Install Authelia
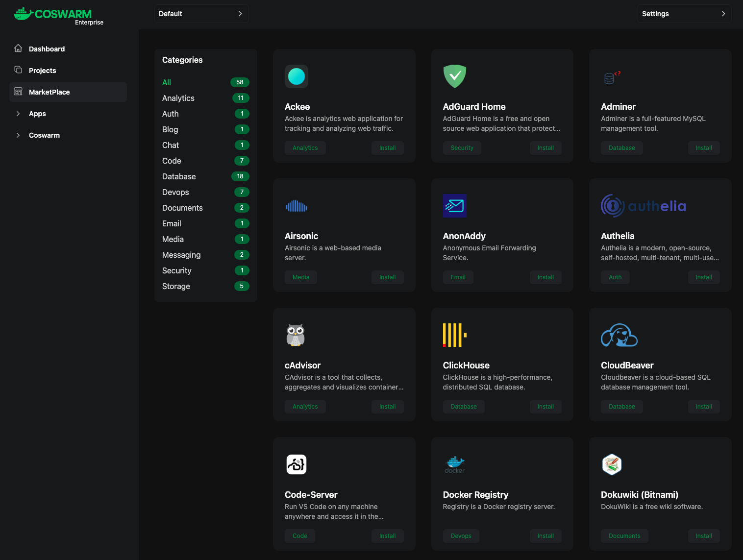 pos(704,277)
